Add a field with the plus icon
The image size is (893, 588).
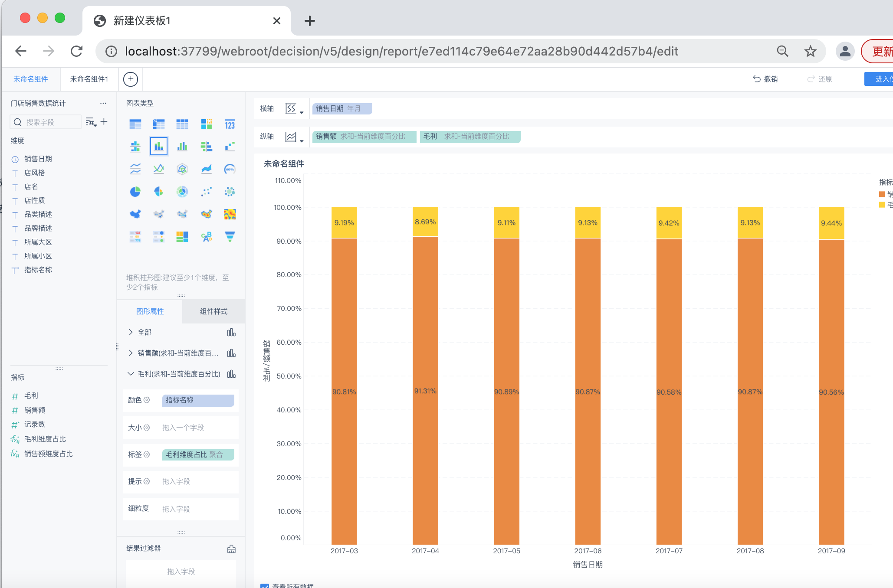(104, 122)
